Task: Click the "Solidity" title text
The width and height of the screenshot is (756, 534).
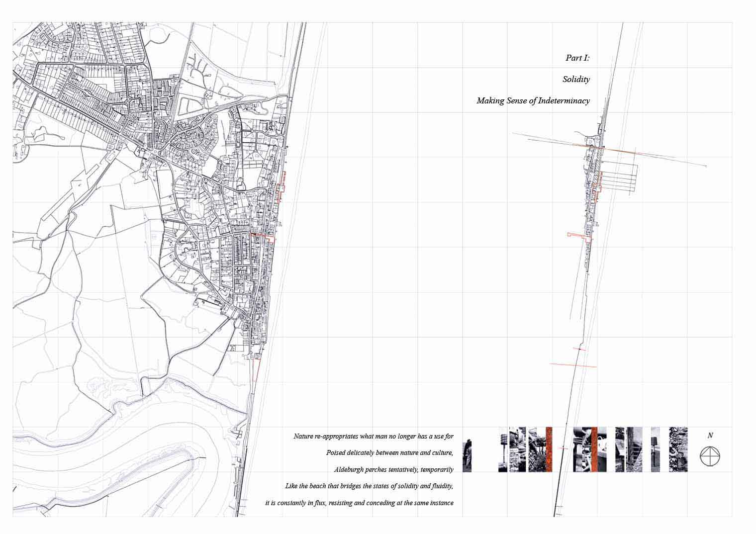Action: tap(576, 79)
